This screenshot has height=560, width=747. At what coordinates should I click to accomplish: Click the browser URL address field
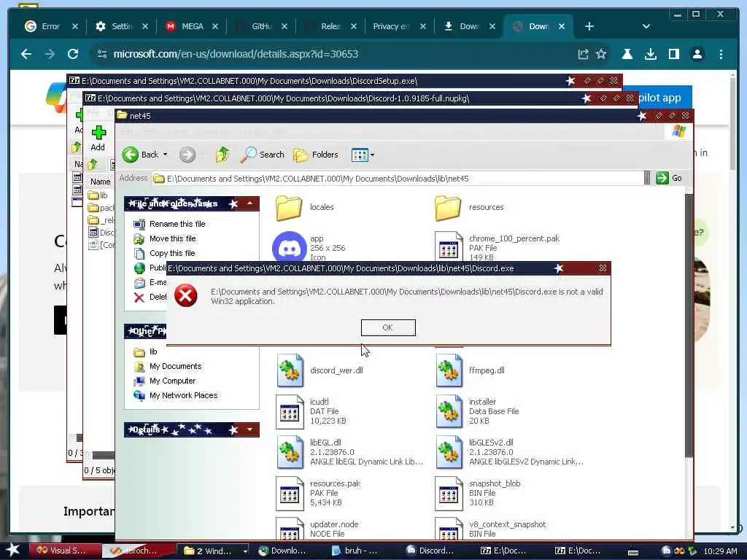pyautogui.click(x=333, y=54)
